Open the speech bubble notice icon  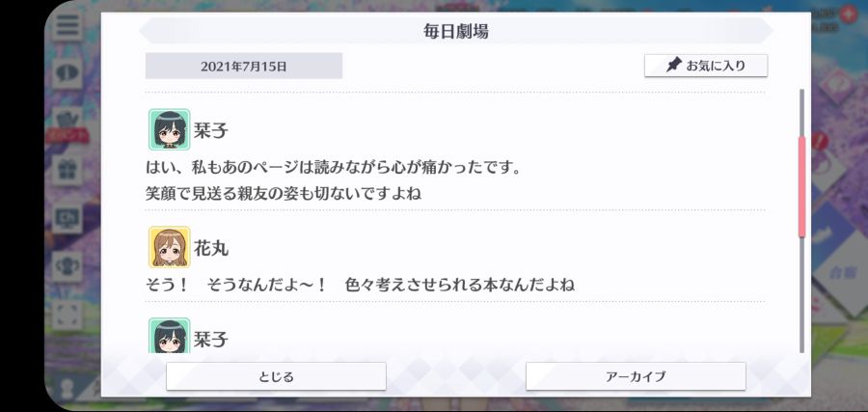pyautogui.click(x=68, y=73)
